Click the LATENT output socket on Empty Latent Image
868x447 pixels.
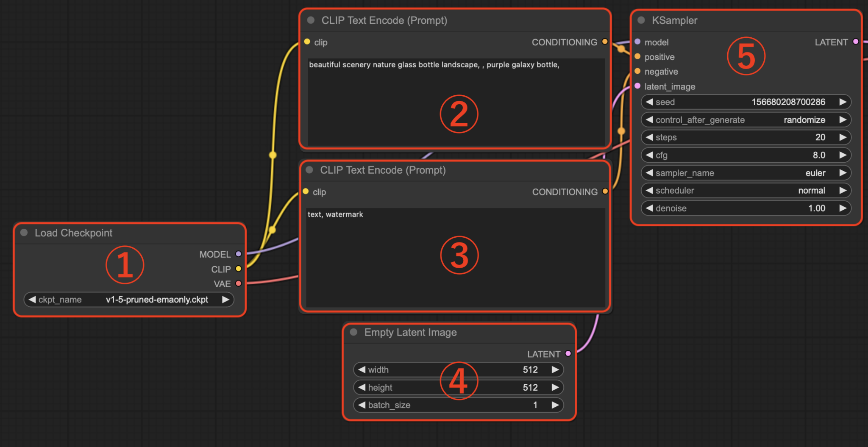click(x=568, y=353)
